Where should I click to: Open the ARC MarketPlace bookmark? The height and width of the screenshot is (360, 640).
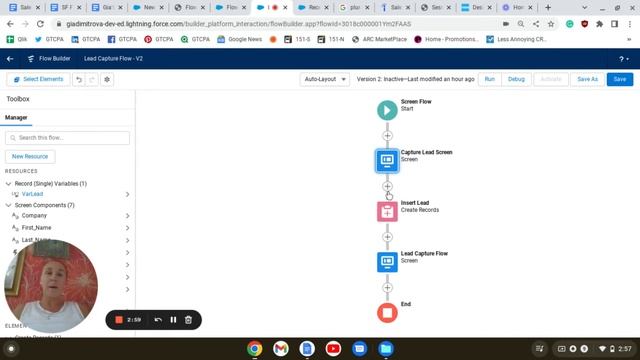coord(379,39)
